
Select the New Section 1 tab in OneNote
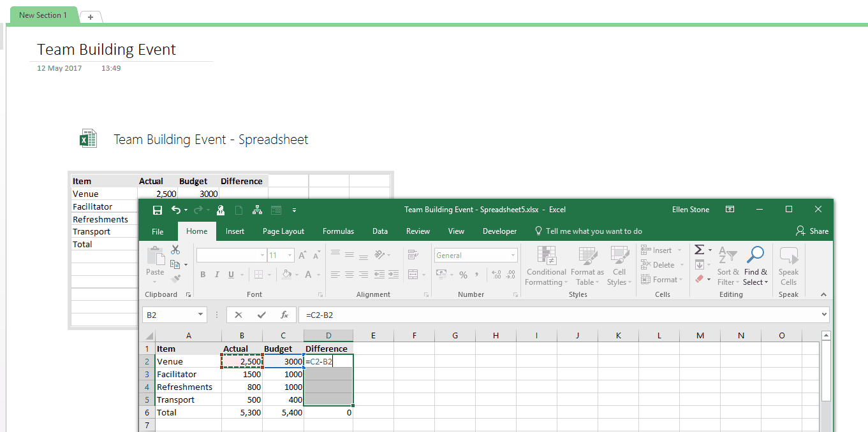(x=43, y=15)
